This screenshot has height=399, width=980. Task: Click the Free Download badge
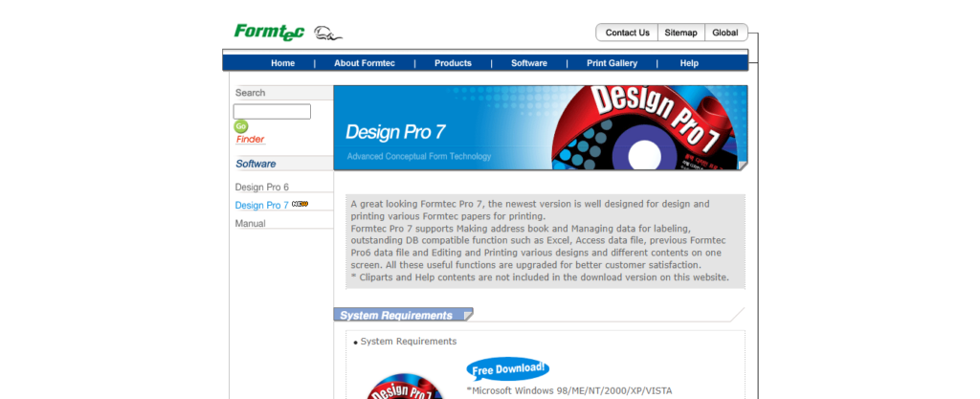[508, 369]
